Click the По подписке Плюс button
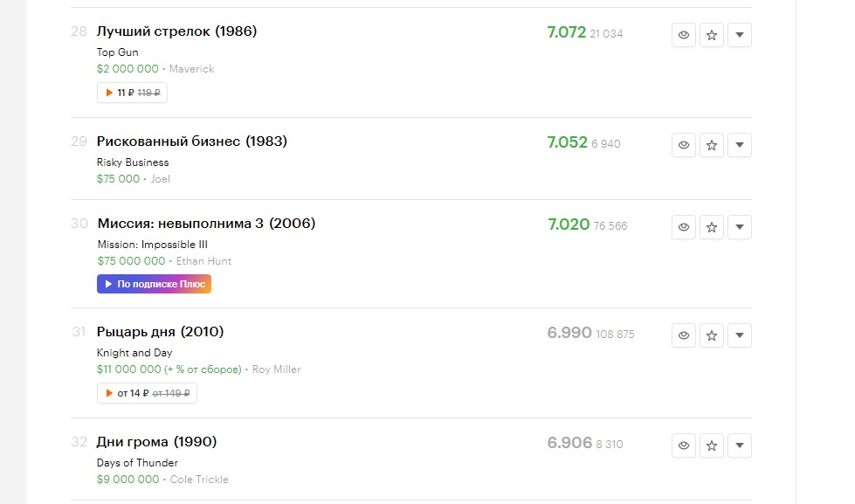 pyautogui.click(x=154, y=284)
